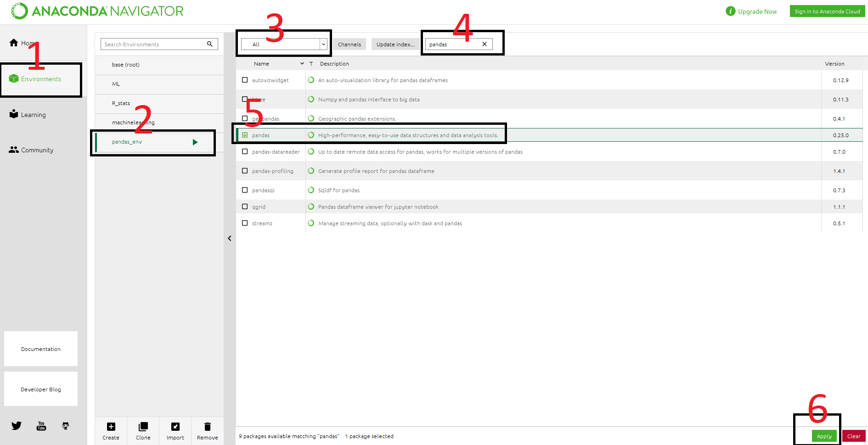The image size is (868, 445).
Task: Open the YouTube icon
Action: [x=41, y=426]
